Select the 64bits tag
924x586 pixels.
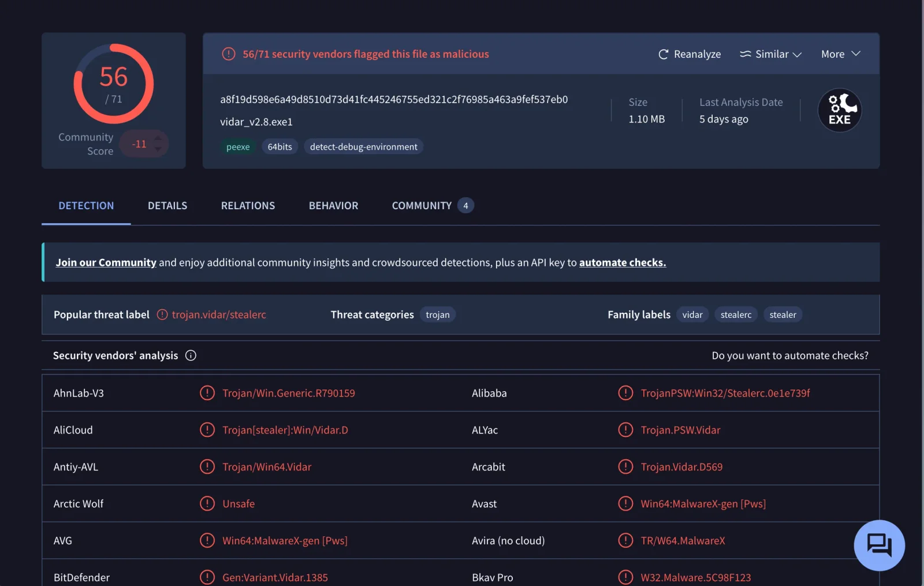pos(280,147)
